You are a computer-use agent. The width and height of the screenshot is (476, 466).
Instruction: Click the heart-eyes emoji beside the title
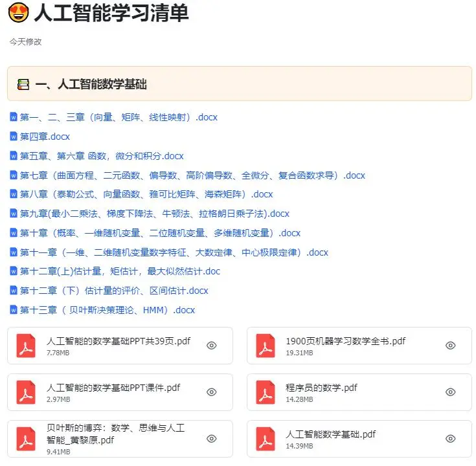[x=19, y=13]
